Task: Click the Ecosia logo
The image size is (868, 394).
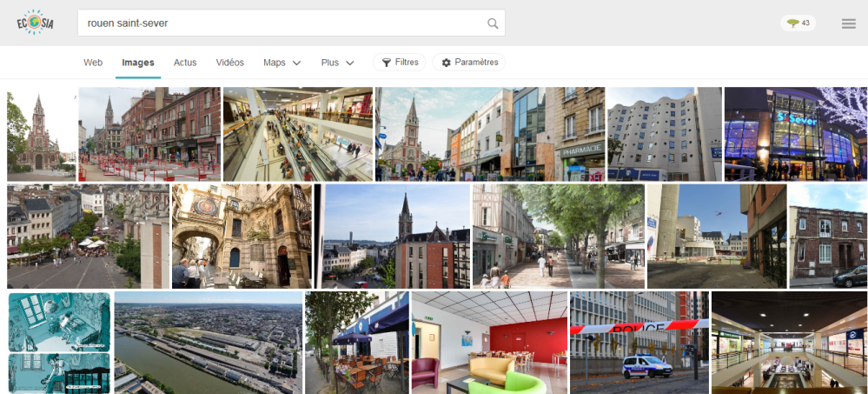Action: (x=35, y=22)
